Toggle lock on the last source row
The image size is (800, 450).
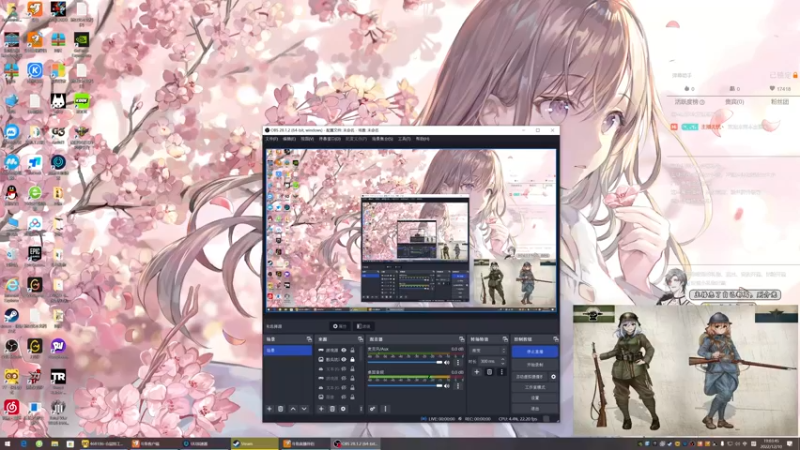(x=352, y=396)
